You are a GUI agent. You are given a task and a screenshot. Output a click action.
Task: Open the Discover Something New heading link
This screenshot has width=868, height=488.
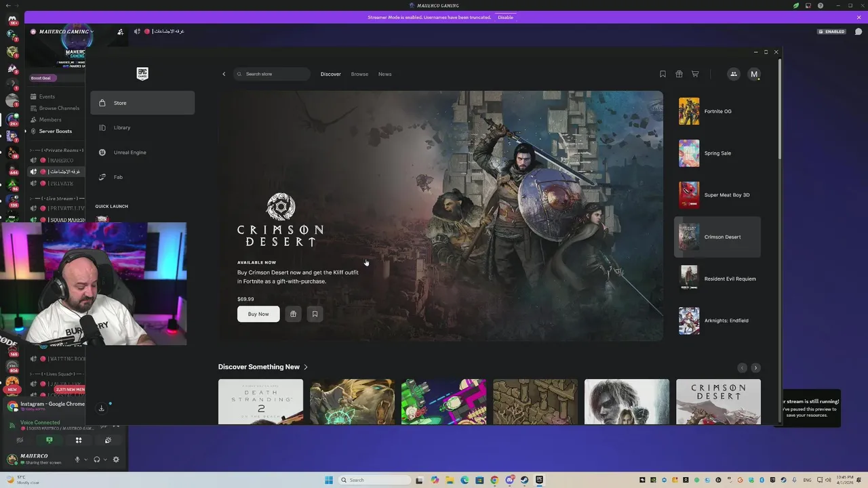click(x=263, y=367)
